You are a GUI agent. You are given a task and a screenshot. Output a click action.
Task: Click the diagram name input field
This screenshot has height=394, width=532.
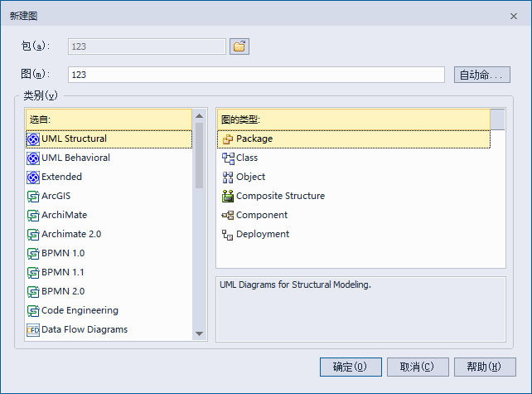[x=255, y=75]
